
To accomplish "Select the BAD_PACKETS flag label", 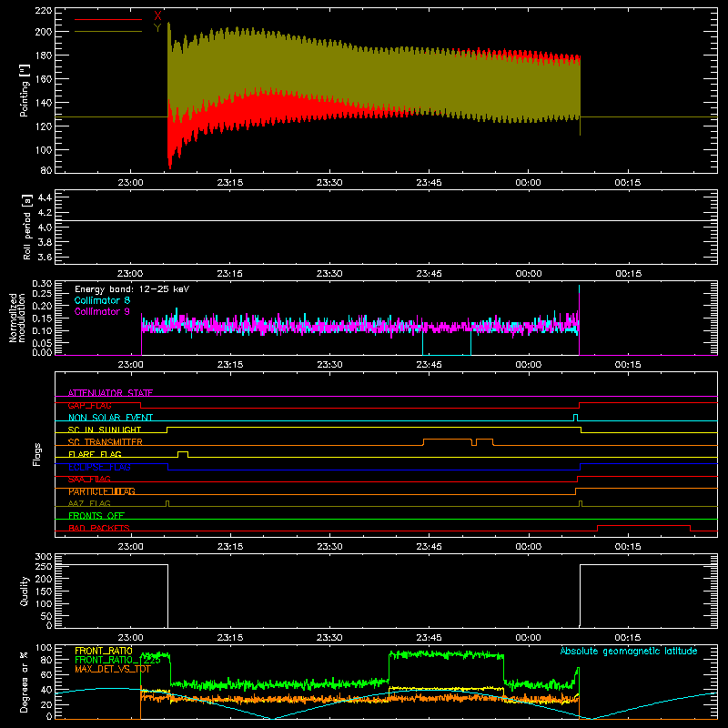I will pos(99,528).
